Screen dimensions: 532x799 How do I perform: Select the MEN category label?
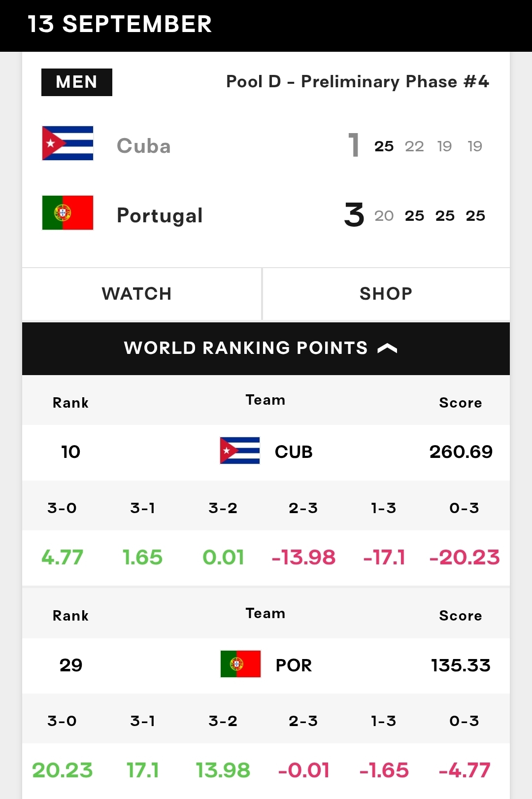tap(77, 82)
